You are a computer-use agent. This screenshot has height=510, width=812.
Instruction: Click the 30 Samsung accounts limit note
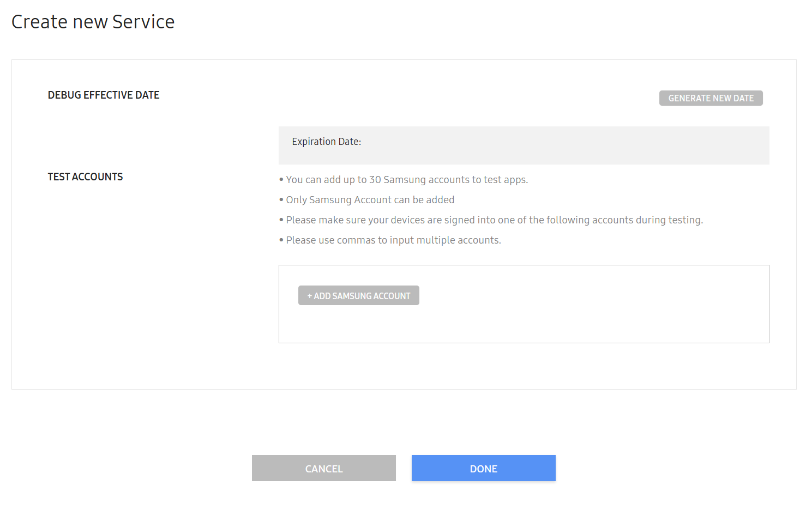(407, 180)
